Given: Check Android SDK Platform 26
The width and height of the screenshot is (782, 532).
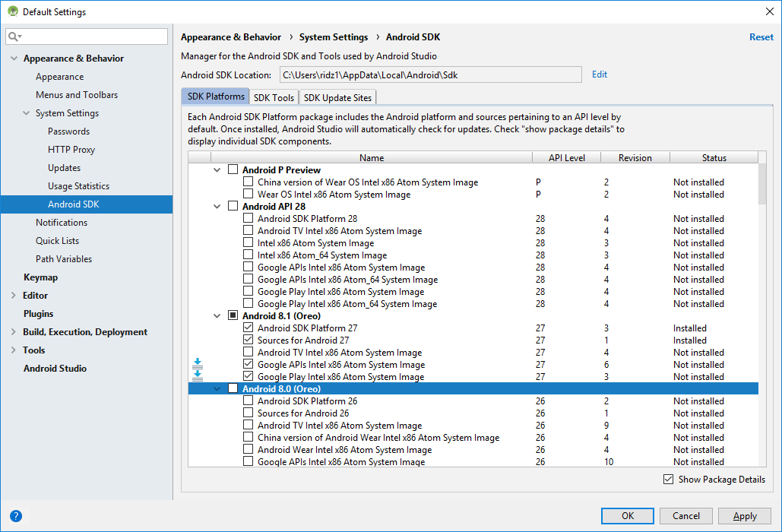Looking at the screenshot, I should [248, 401].
